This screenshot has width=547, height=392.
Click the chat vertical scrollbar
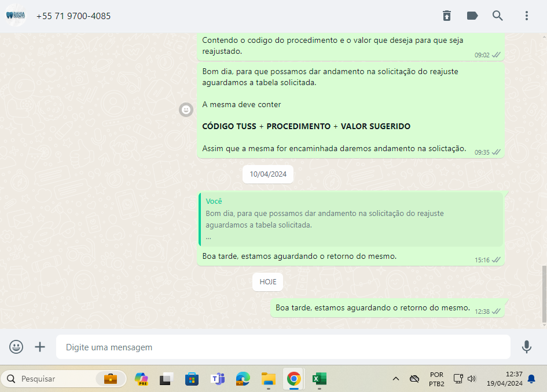[x=544, y=294]
